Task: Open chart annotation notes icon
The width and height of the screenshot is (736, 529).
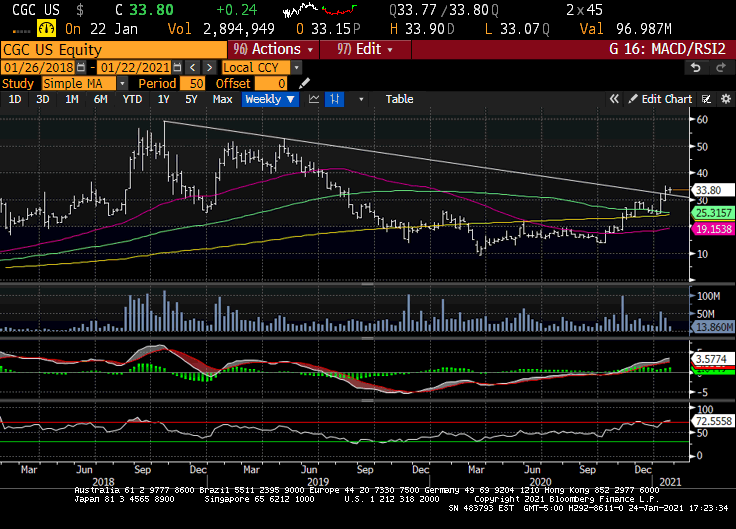Action: (706, 99)
